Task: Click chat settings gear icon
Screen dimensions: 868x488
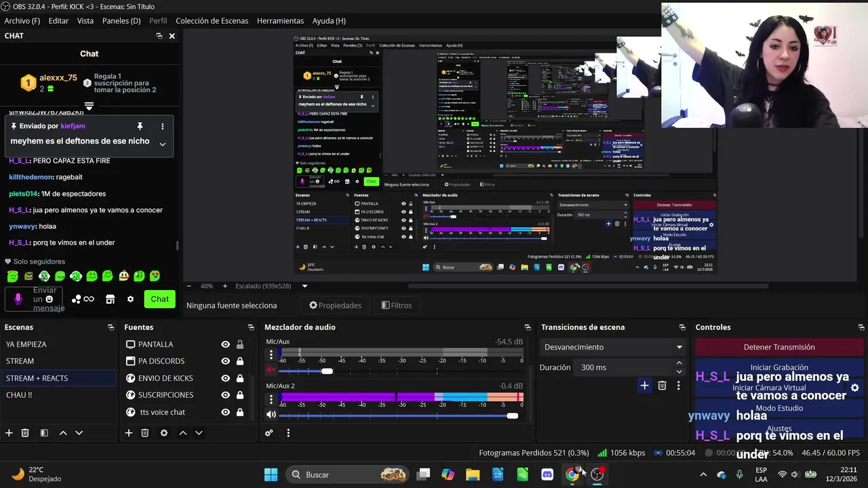Action: [x=130, y=299]
